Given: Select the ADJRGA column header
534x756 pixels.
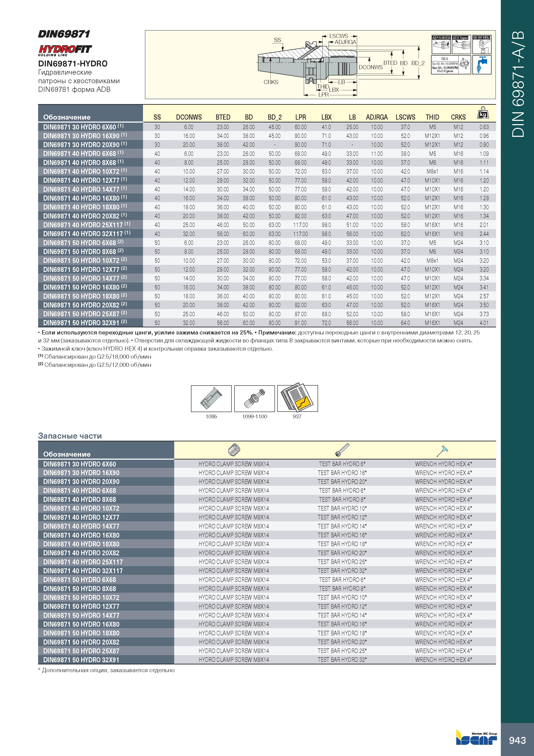Looking at the screenshot, I should coord(377,117).
